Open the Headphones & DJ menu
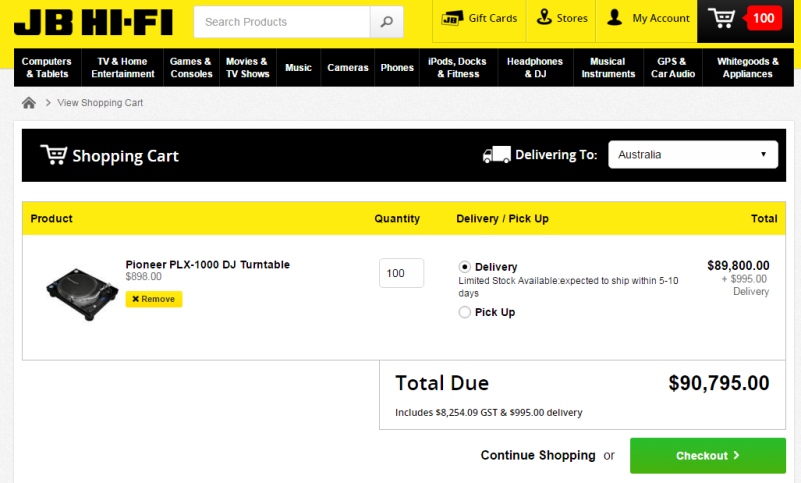 (535, 67)
